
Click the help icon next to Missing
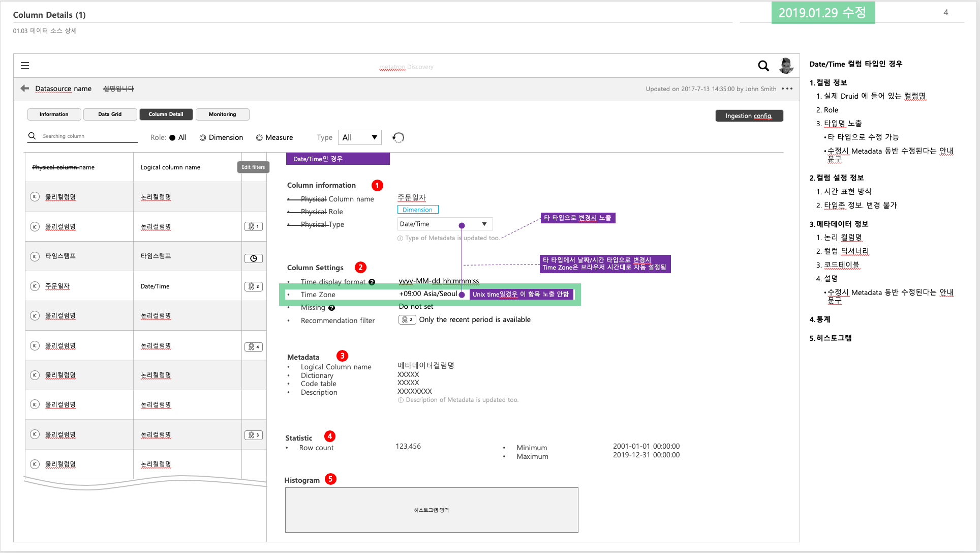click(x=331, y=308)
